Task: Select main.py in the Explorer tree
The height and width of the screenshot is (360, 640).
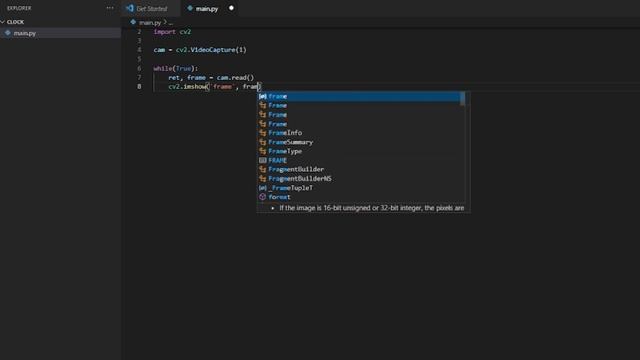Action: [60, 33]
